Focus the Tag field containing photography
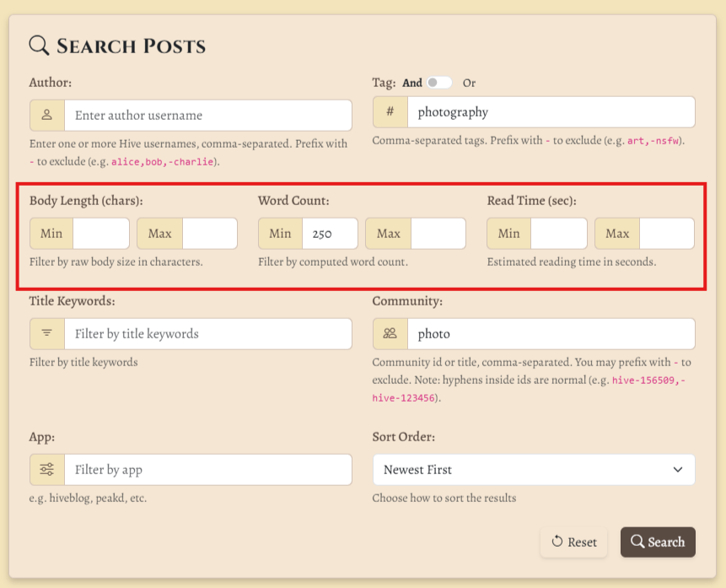This screenshot has width=726, height=588. click(551, 111)
